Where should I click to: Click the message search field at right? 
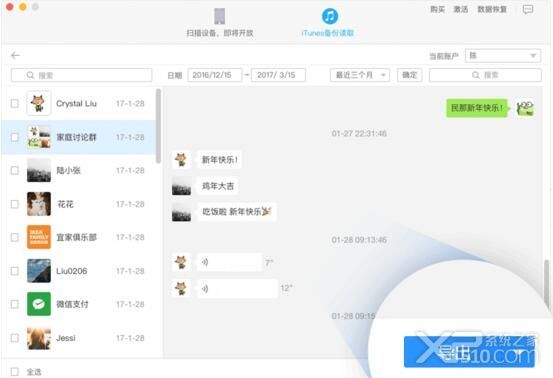[485, 75]
